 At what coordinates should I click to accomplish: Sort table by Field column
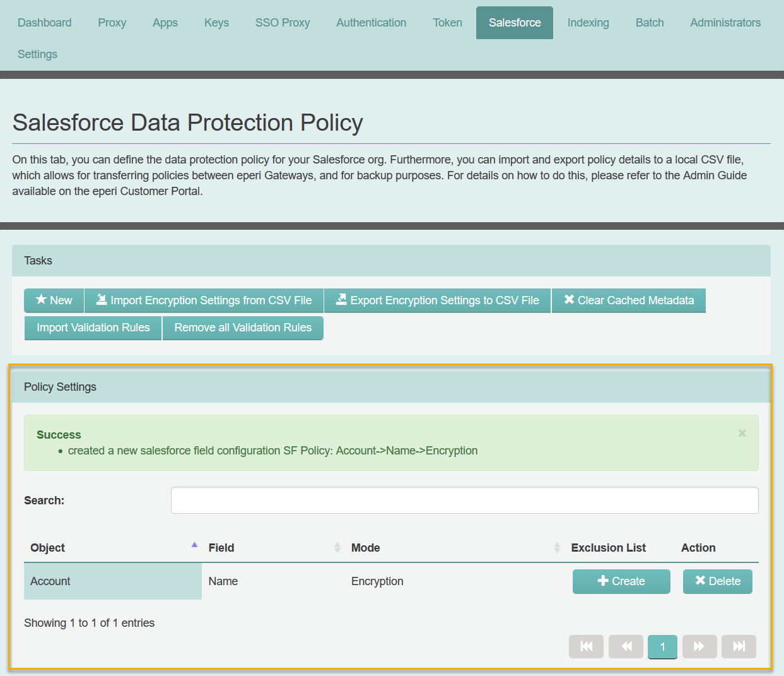(x=274, y=547)
